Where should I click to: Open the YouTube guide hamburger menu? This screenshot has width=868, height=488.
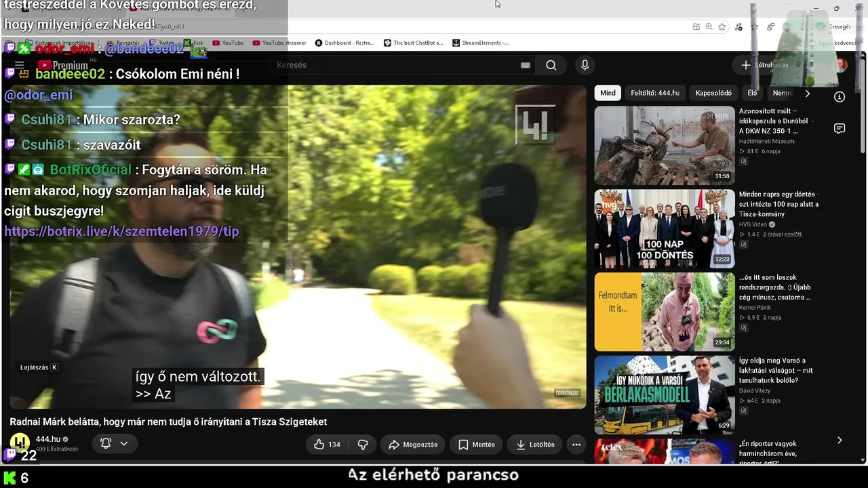20,65
